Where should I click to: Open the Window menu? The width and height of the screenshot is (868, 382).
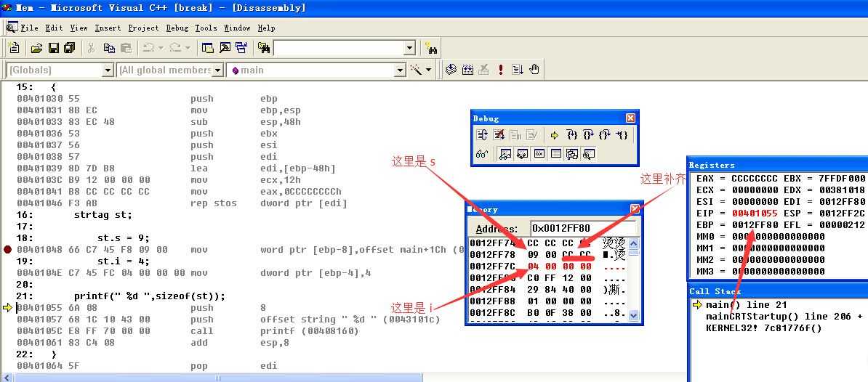[237, 28]
